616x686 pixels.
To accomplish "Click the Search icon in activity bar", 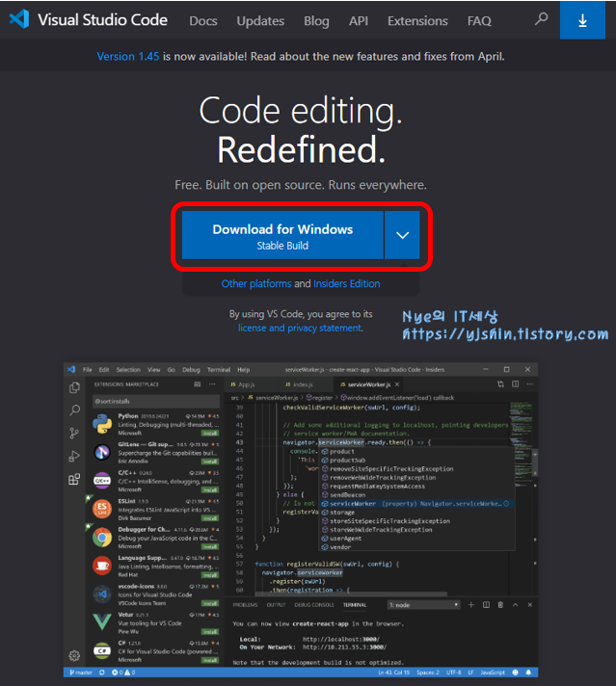I will pos(74,410).
